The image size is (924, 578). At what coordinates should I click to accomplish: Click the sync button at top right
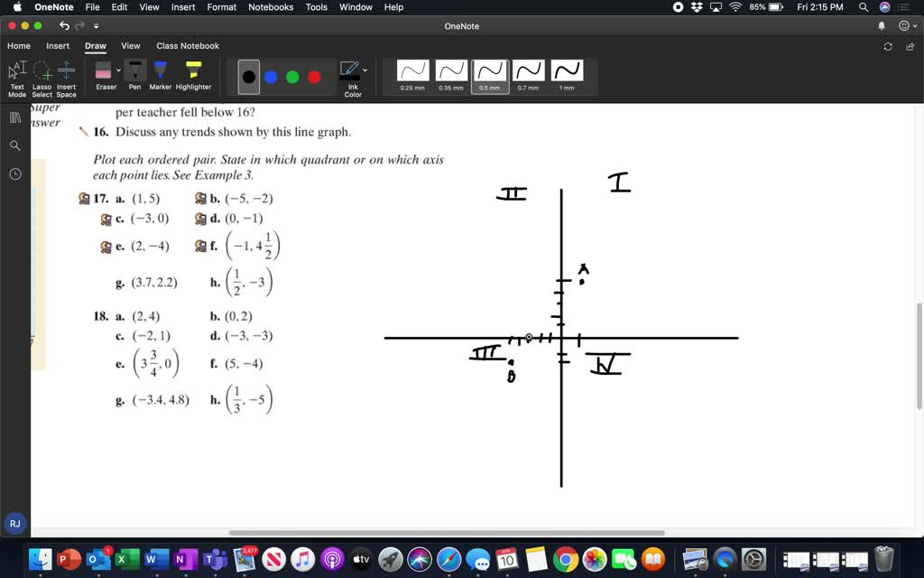pyautogui.click(x=888, y=45)
